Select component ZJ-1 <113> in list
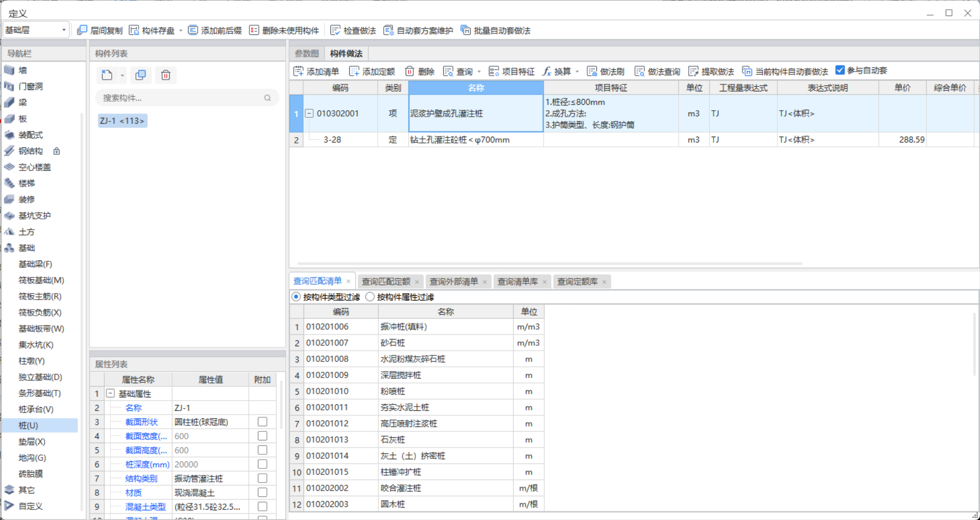Image resolution: width=980 pixels, height=520 pixels. [x=122, y=120]
